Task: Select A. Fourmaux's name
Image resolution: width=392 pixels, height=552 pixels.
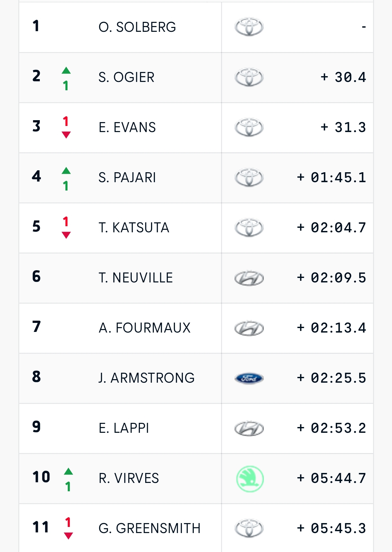Action: 145,328
